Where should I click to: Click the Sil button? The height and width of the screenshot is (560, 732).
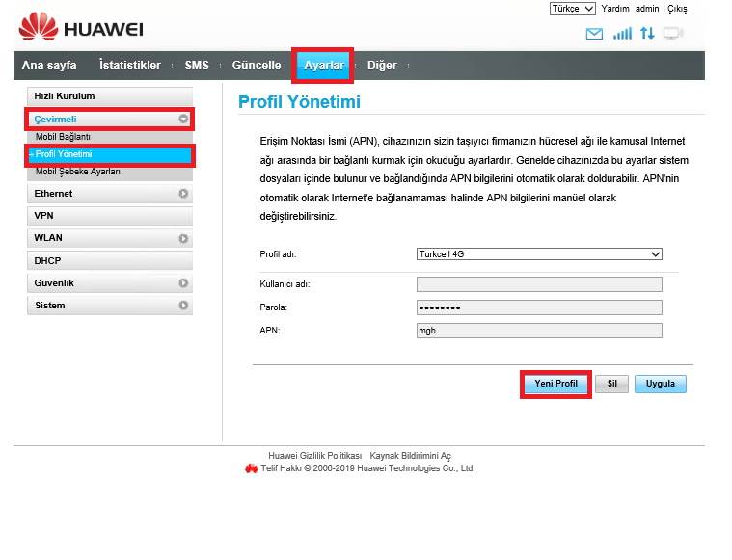click(x=610, y=384)
